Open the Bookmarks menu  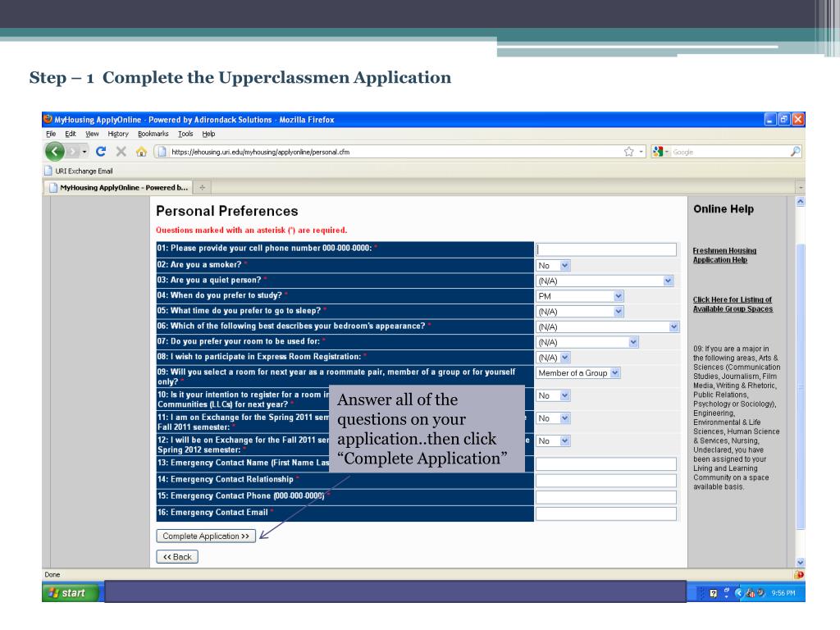[153, 134]
